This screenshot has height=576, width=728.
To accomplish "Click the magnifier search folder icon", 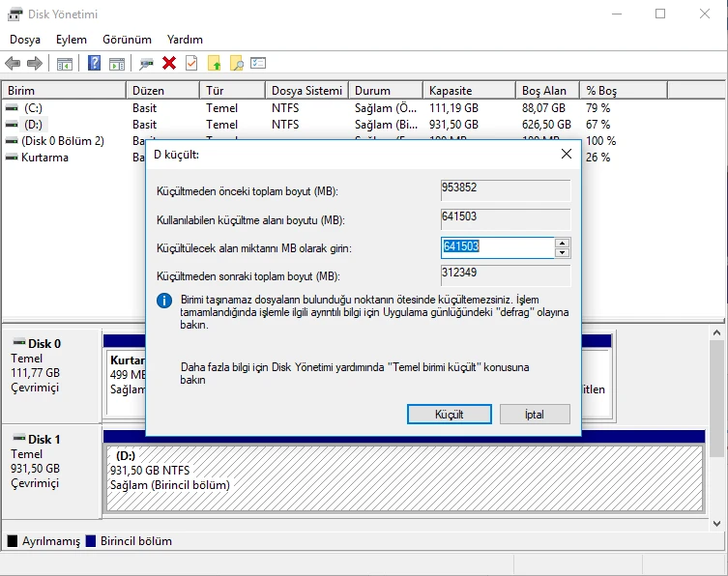I will [236, 63].
